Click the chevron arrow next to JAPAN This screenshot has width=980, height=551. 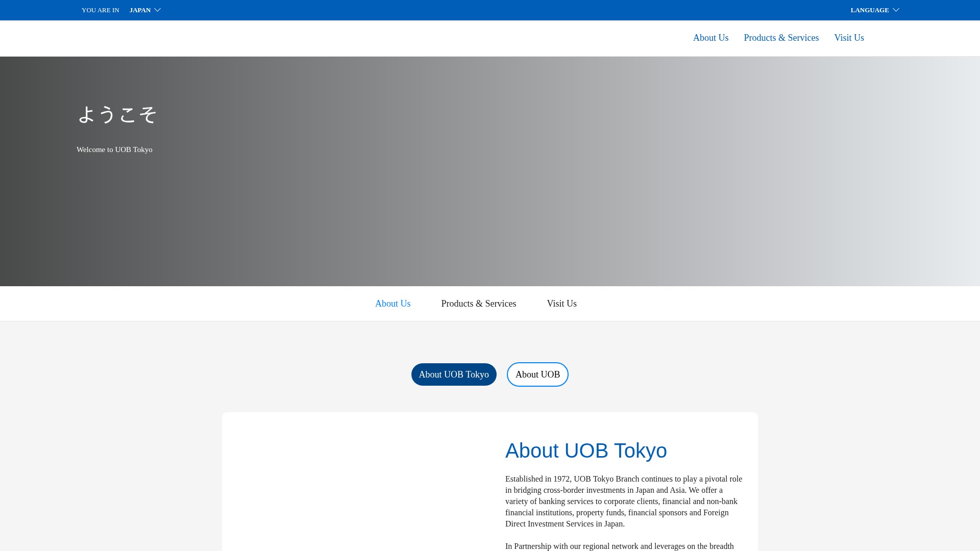(x=157, y=10)
